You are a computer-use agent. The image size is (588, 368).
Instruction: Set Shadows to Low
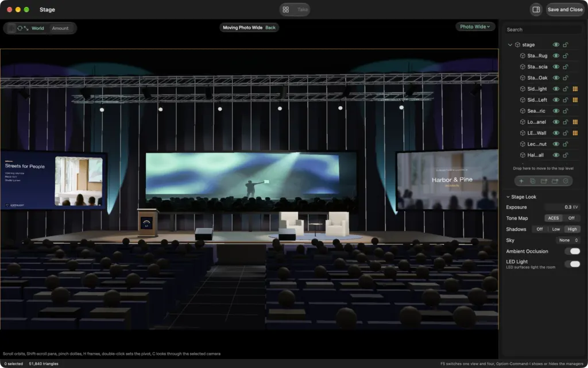[x=556, y=229]
